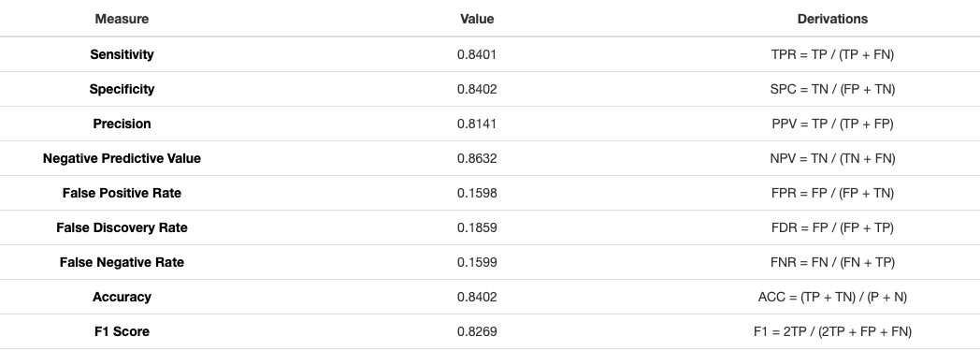
Task: Select the F1 derivation formula
Action: pyautogui.click(x=832, y=331)
